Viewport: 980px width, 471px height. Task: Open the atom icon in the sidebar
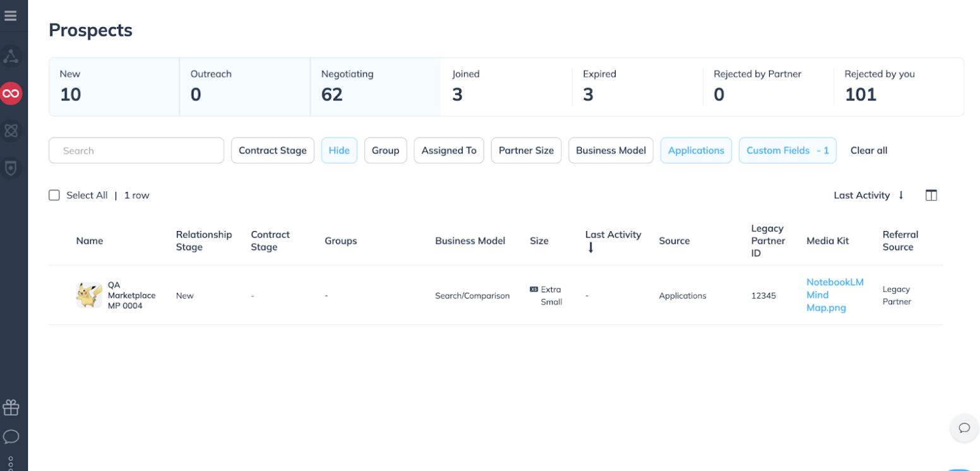[11, 131]
